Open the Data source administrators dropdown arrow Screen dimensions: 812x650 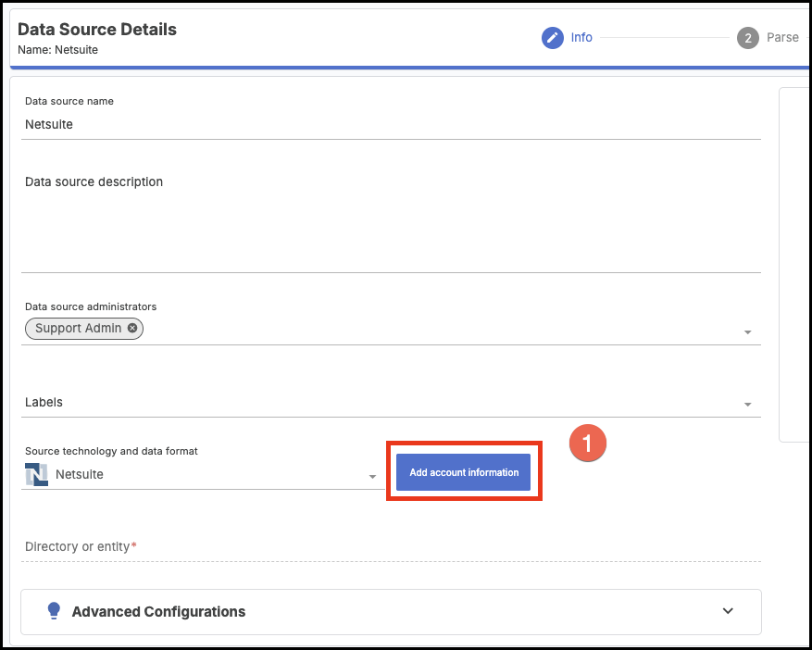click(x=747, y=332)
